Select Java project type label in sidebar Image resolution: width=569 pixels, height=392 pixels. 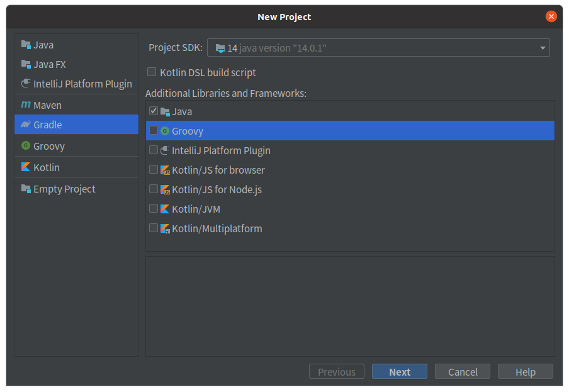[x=43, y=45]
